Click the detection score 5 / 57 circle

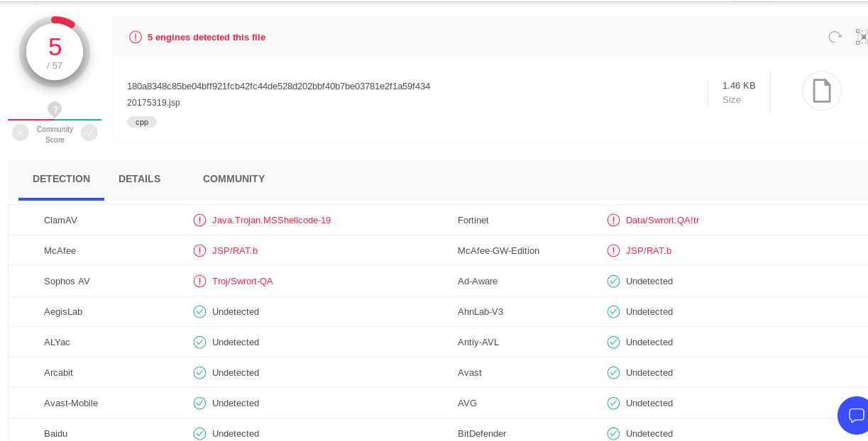click(x=55, y=52)
